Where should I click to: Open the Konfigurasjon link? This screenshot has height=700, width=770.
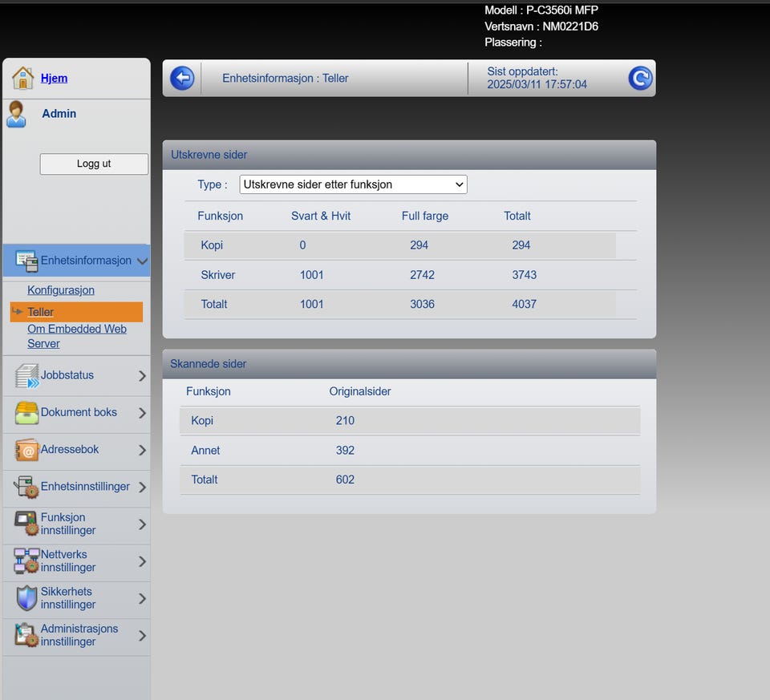coord(61,290)
